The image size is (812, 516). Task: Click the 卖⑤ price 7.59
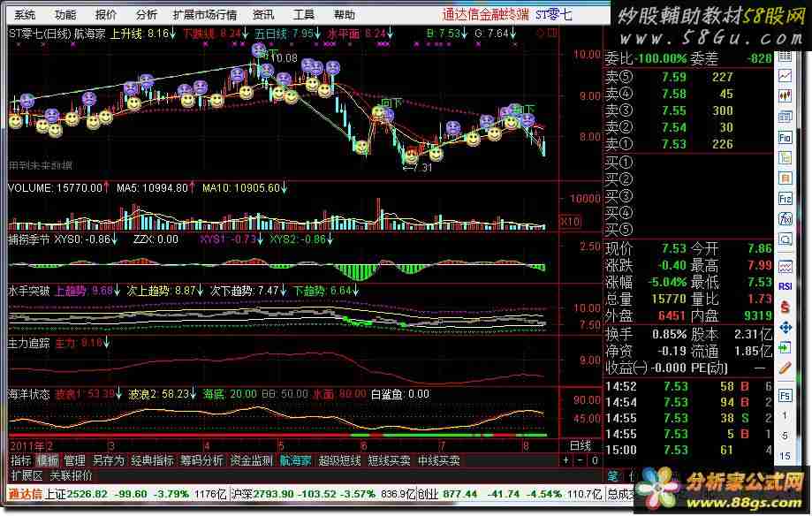tap(674, 77)
